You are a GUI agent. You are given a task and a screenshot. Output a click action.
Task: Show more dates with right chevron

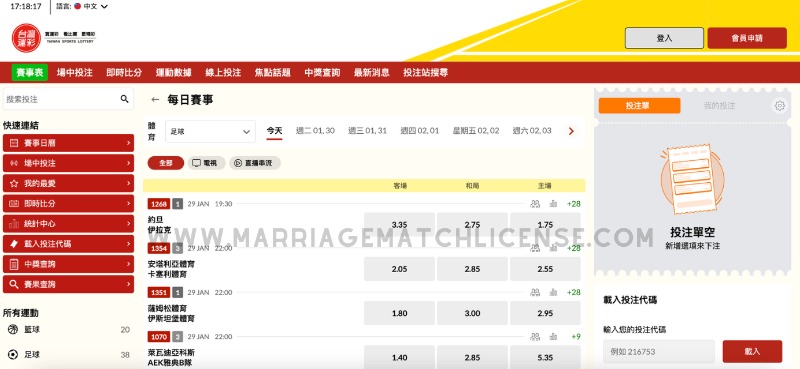[571, 131]
